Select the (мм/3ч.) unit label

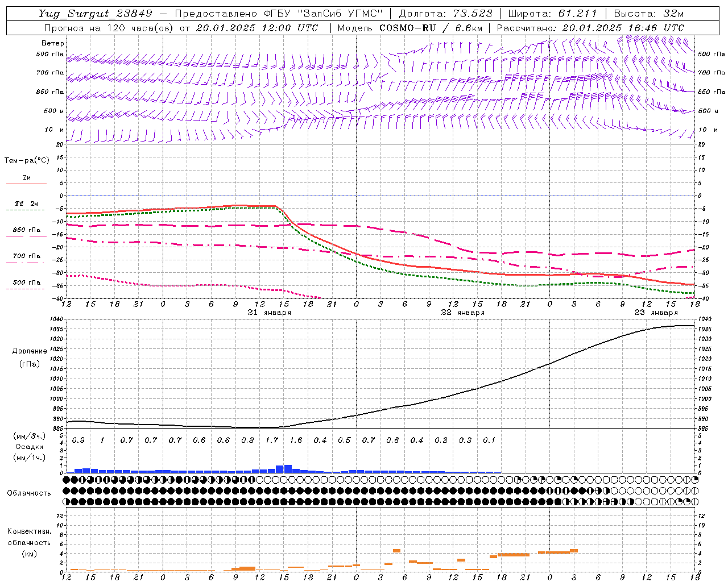pos(30,436)
